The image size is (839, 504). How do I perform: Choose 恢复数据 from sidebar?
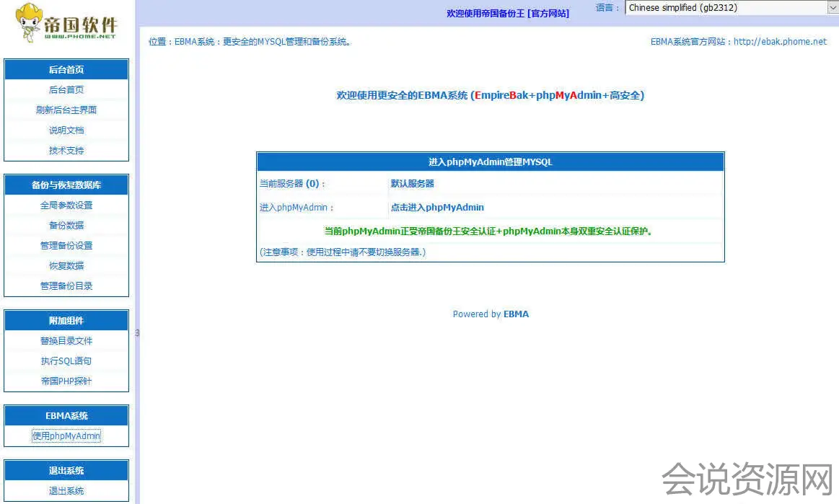point(66,266)
